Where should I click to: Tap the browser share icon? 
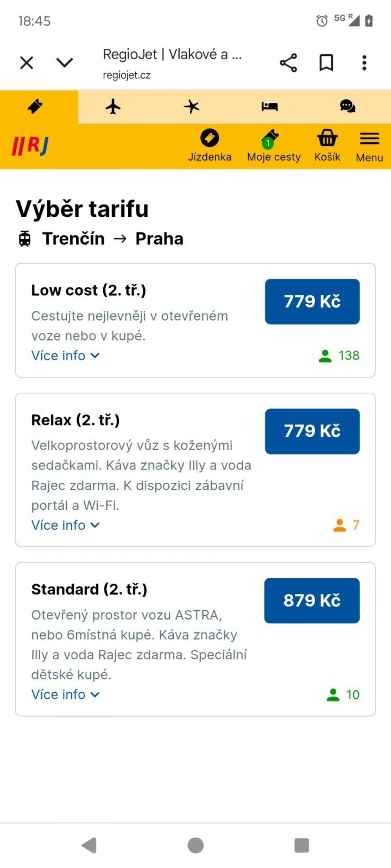[x=288, y=63]
